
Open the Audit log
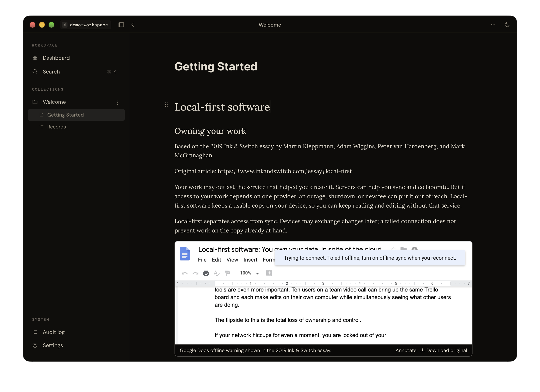coord(76,332)
